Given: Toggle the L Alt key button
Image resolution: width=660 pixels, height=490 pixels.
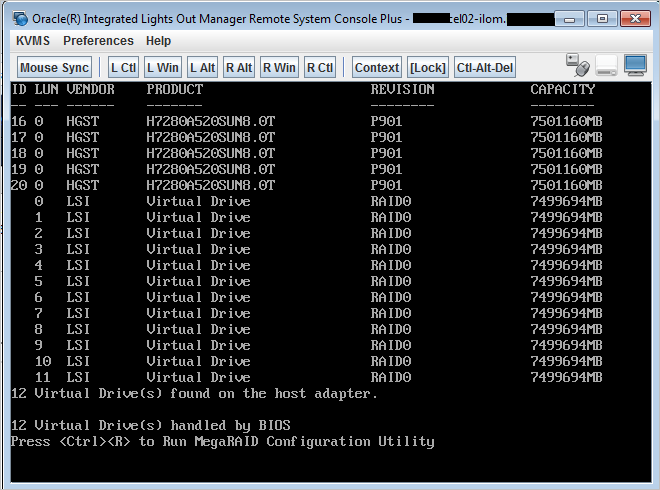Looking at the screenshot, I should point(202,67).
